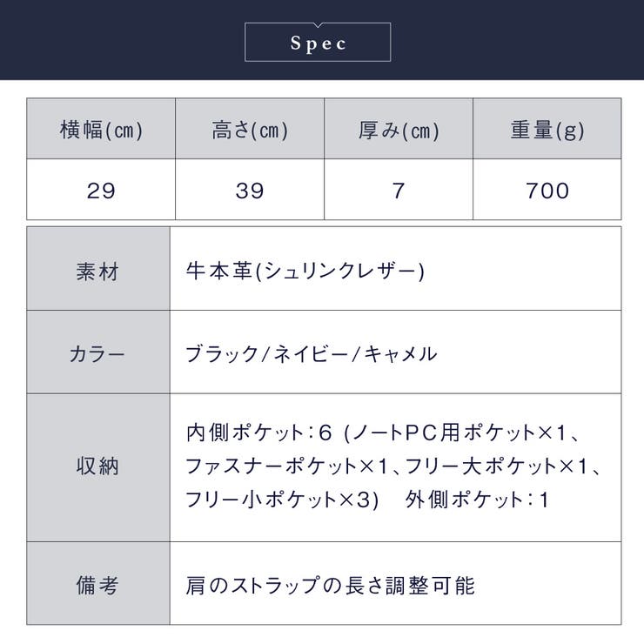Image resolution: width=644 pixels, height=644 pixels.
Task: Click the thickness value 7
Action: (399, 191)
